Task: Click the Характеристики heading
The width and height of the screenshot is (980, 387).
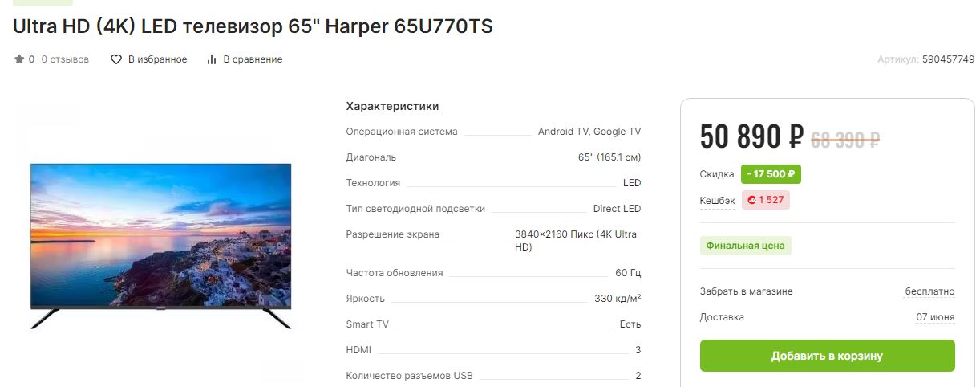Action: (x=392, y=106)
